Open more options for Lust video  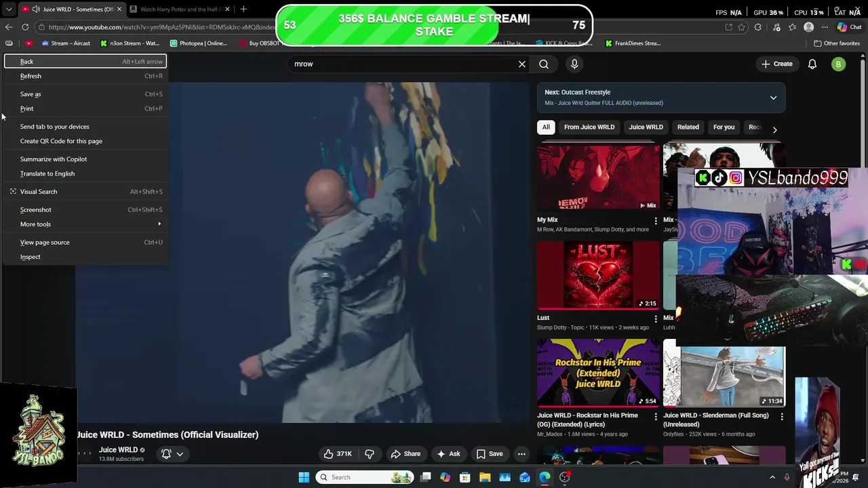pyautogui.click(x=656, y=319)
